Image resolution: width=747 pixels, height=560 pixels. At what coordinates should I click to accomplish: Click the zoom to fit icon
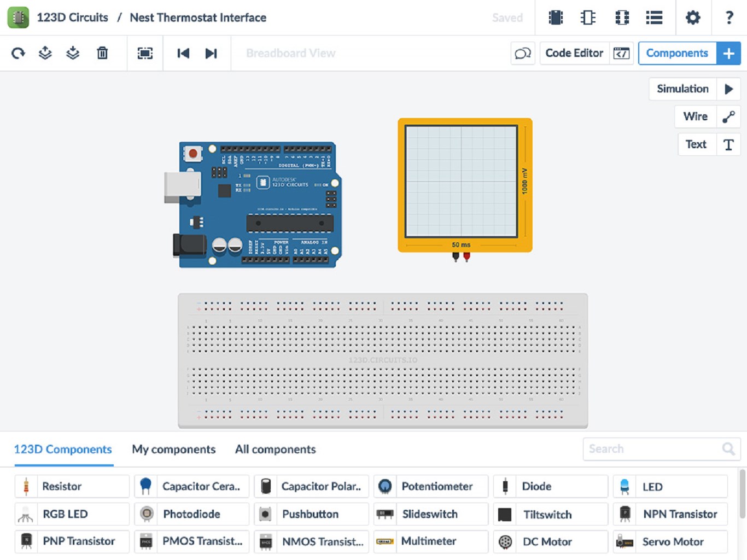pyautogui.click(x=144, y=53)
